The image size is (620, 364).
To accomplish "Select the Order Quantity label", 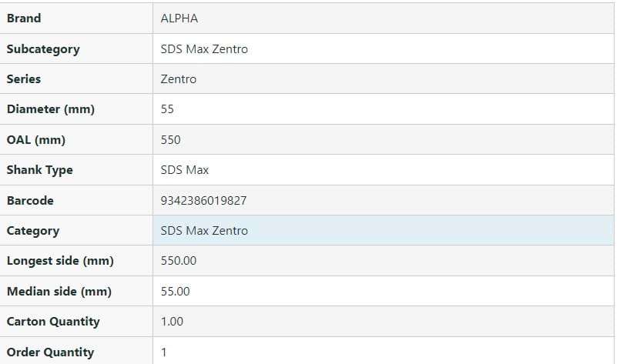I will coord(50,352).
